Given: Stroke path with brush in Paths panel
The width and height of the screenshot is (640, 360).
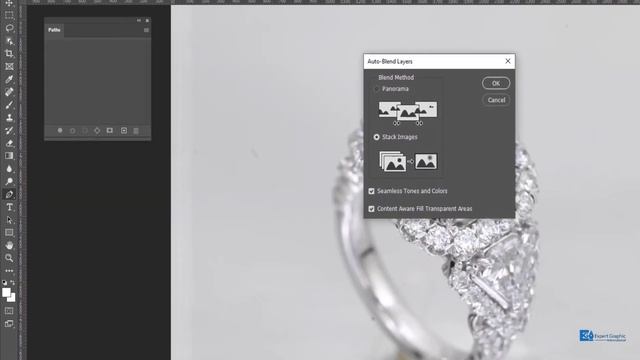Looking at the screenshot, I should (73, 131).
